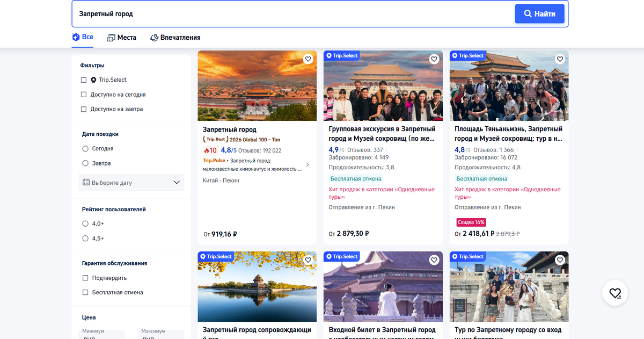Switch to the Все tab
The width and height of the screenshot is (644, 339).
(x=83, y=37)
